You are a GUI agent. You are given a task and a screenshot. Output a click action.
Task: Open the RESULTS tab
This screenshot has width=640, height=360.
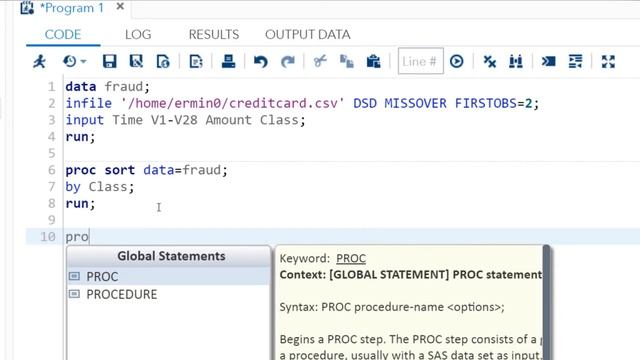click(x=214, y=34)
